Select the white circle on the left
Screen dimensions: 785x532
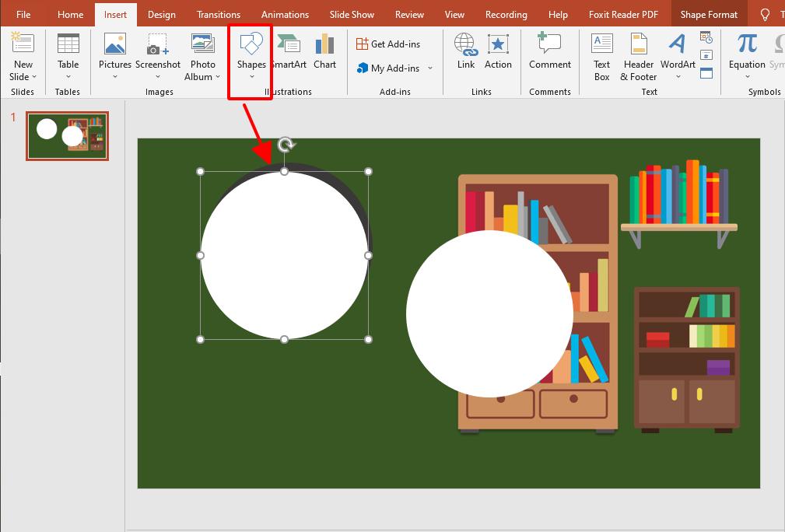click(285, 254)
